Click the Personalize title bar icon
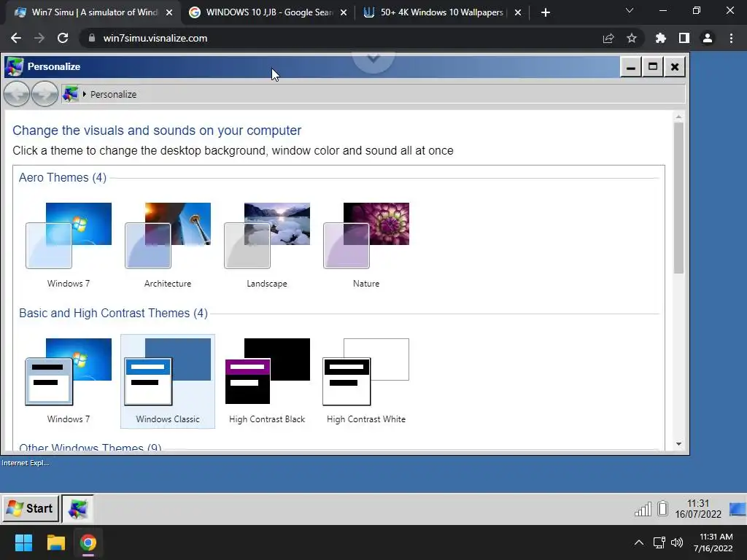Screen dimensions: 747x560 15,66
